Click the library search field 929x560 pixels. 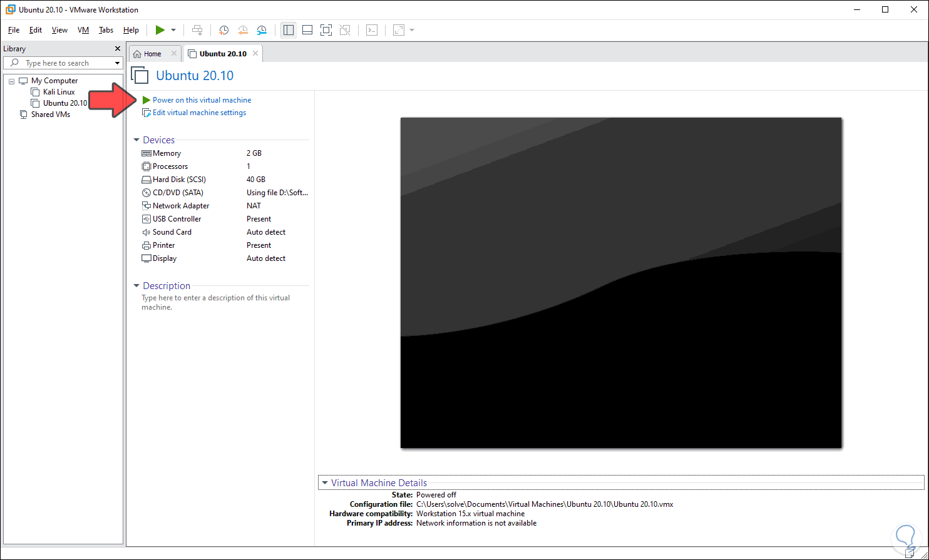click(x=63, y=63)
